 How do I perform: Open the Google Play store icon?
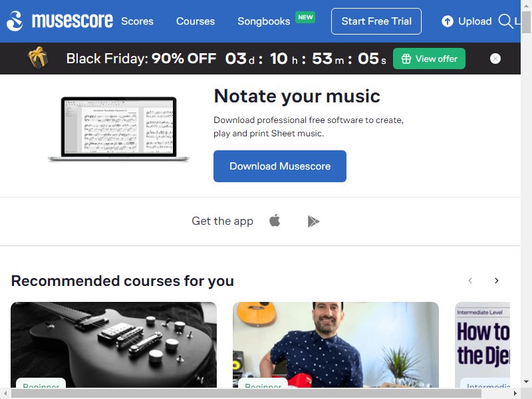[313, 221]
